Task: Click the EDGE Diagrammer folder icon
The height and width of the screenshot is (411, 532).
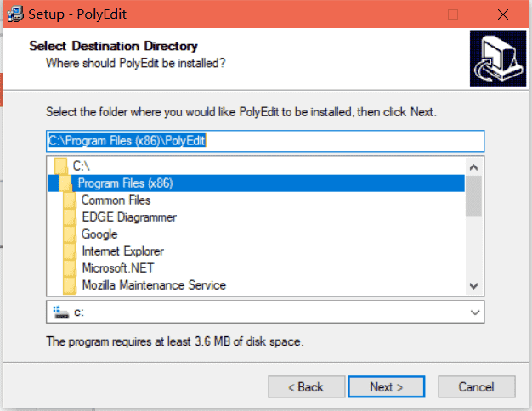Action: [70, 217]
